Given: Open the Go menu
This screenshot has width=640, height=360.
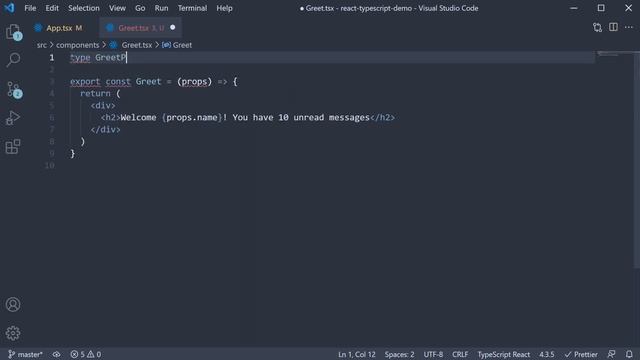Looking at the screenshot, I should click(x=140, y=8).
